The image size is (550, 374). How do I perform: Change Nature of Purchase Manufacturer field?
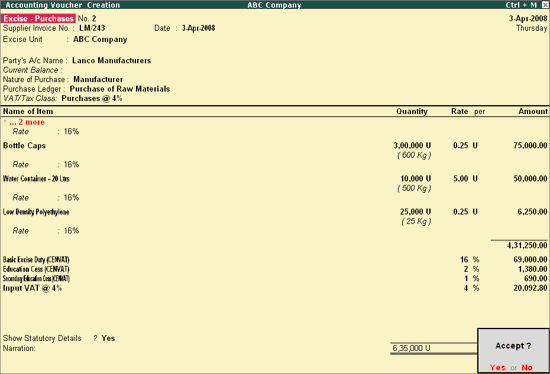[98, 80]
